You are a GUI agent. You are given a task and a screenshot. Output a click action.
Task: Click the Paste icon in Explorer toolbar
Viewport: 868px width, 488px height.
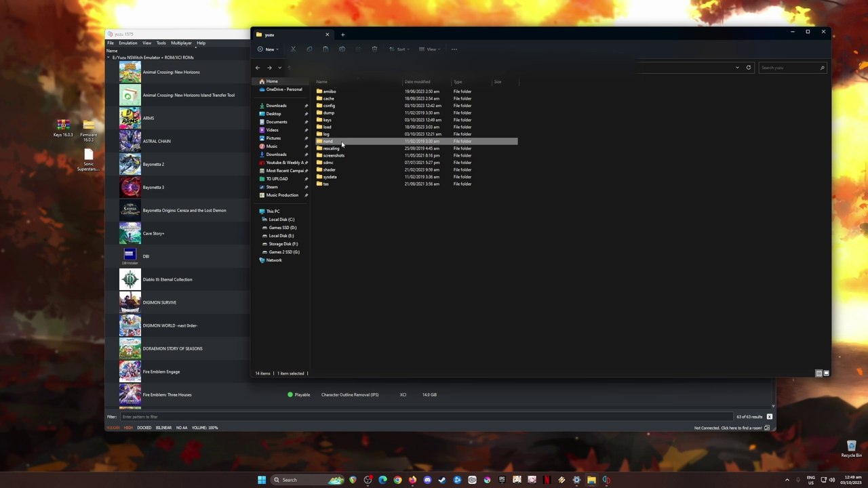[325, 49]
